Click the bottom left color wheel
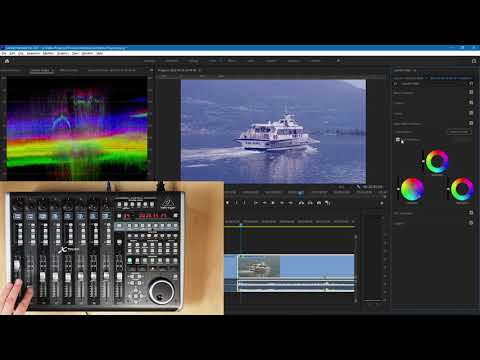Screen dimensions: 480x360 click(412, 189)
